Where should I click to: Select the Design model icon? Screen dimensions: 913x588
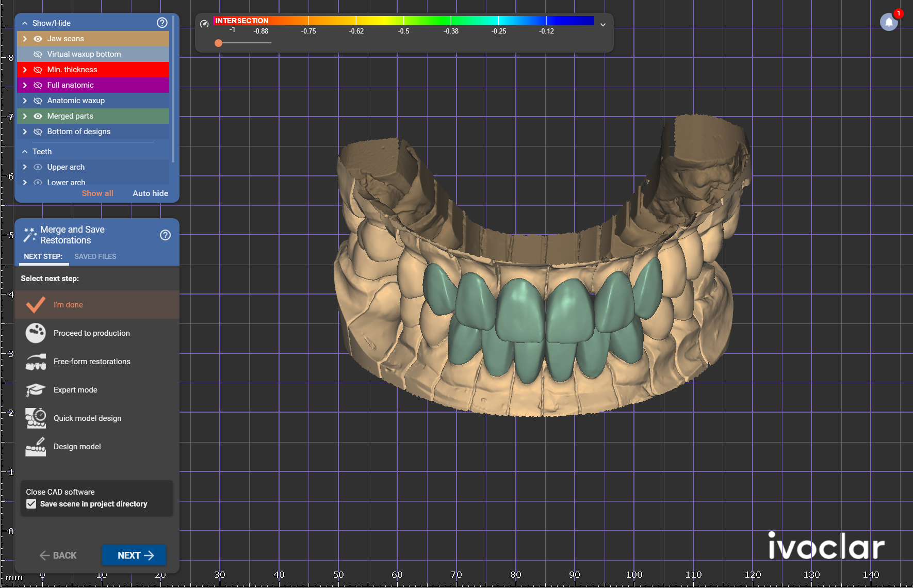point(36,447)
